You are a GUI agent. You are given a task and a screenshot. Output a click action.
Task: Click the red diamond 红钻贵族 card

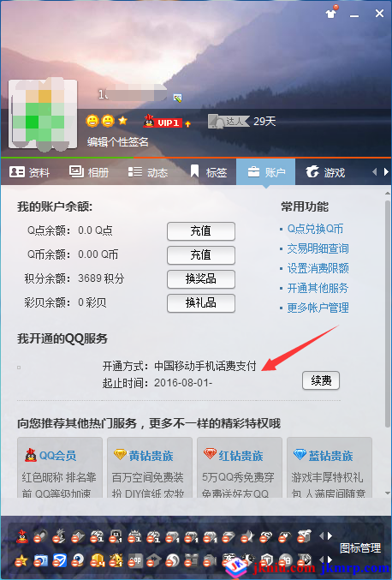(240, 468)
